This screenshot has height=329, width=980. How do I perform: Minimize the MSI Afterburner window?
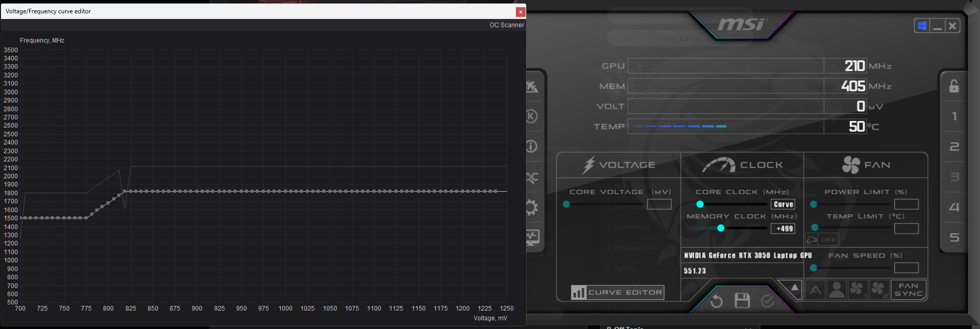click(x=937, y=26)
